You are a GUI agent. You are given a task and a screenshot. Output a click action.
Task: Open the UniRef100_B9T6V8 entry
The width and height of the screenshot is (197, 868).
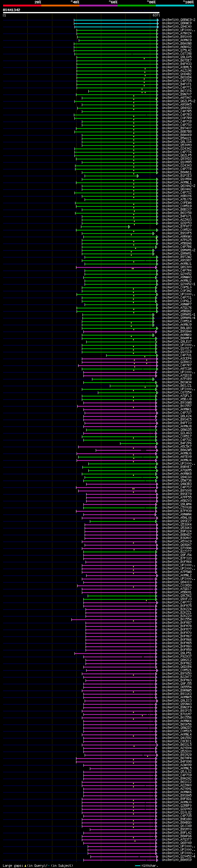point(176,491)
